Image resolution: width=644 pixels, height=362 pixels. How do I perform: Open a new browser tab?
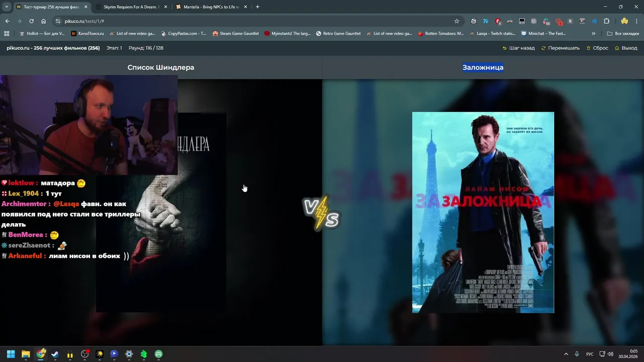pos(258,7)
